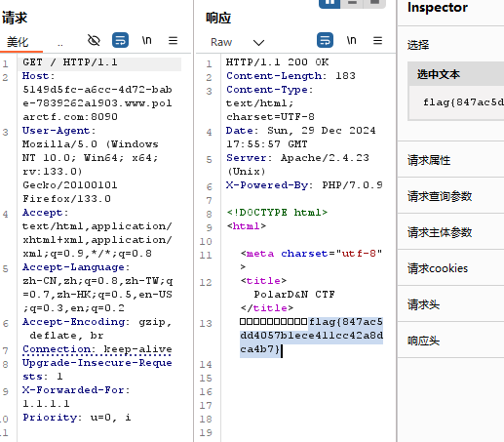Viewport: 504px width, 442px height.
Task: Toggle word wrap in the response panel
Action: click(325, 41)
